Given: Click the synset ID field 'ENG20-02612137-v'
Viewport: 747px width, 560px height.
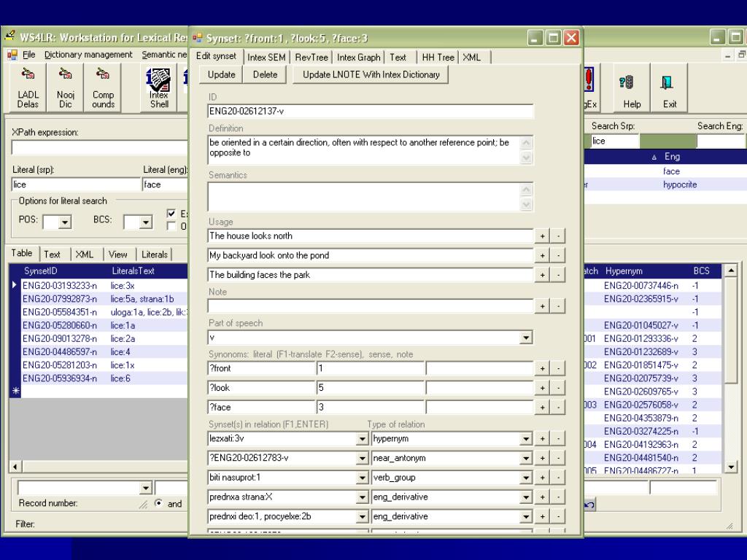Looking at the screenshot, I should [x=370, y=112].
